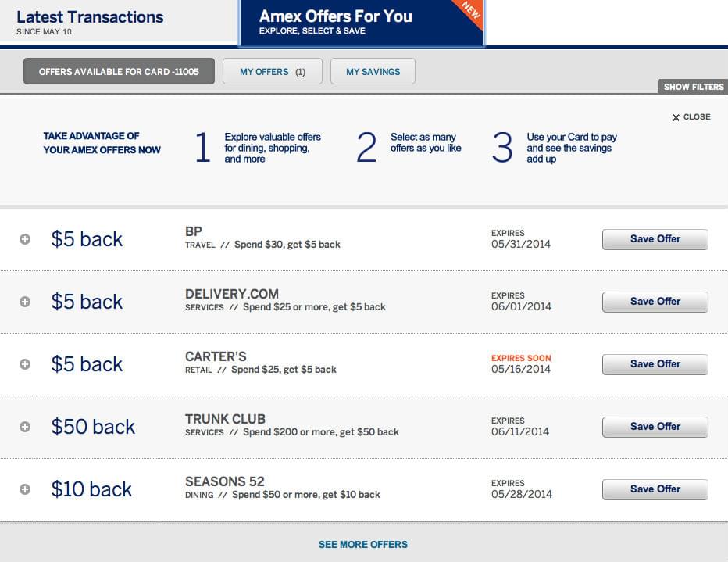Click the CARTER'S merchant name
This screenshot has width=728, height=562.
pos(216,356)
